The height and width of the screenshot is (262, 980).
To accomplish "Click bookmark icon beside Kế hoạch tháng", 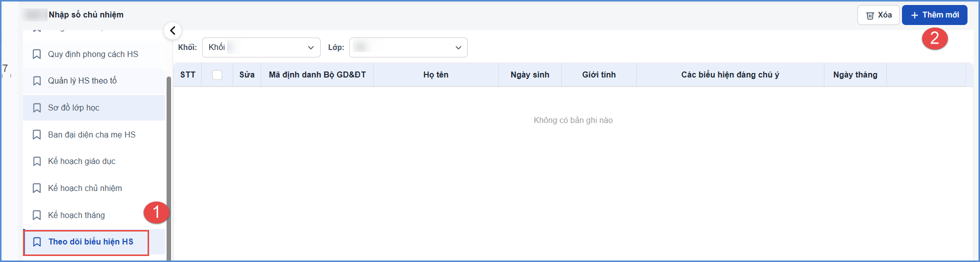I will pos(37,215).
